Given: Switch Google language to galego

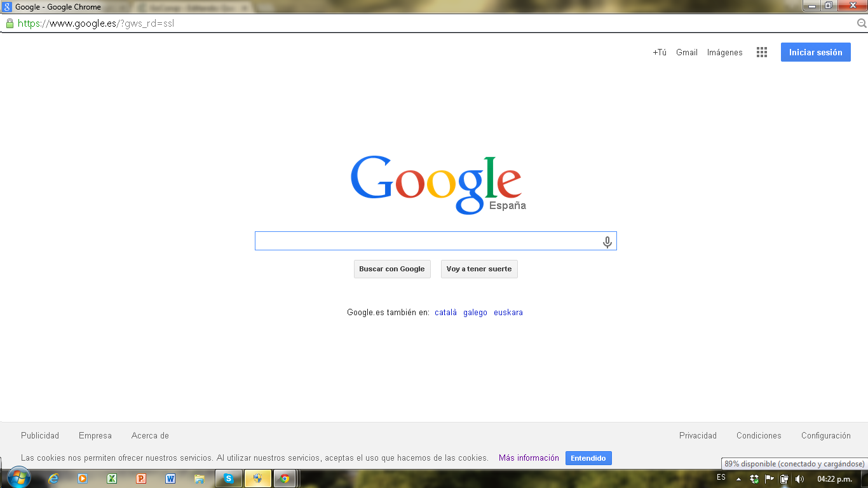Looking at the screenshot, I should point(475,313).
